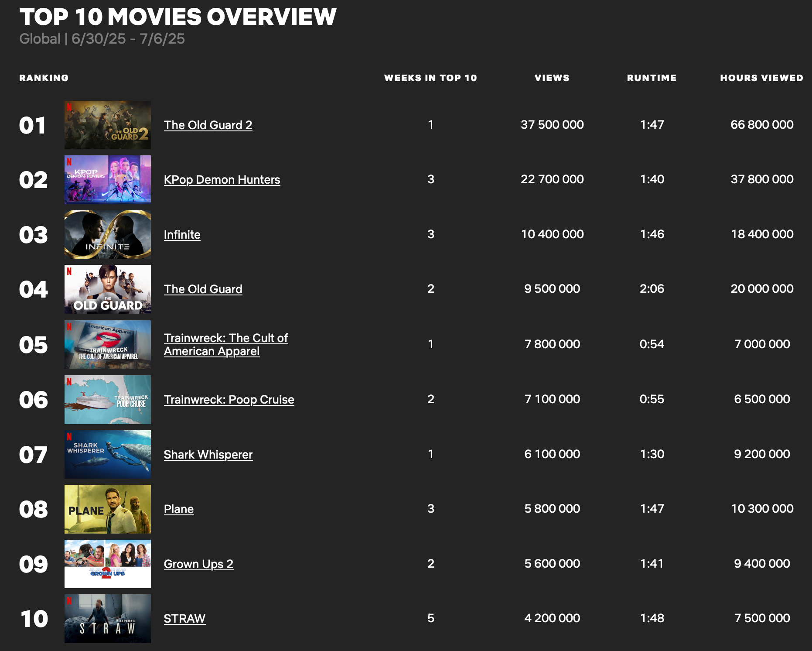Click the 22 700 000 views value
812x651 pixels.
pyautogui.click(x=552, y=179)
